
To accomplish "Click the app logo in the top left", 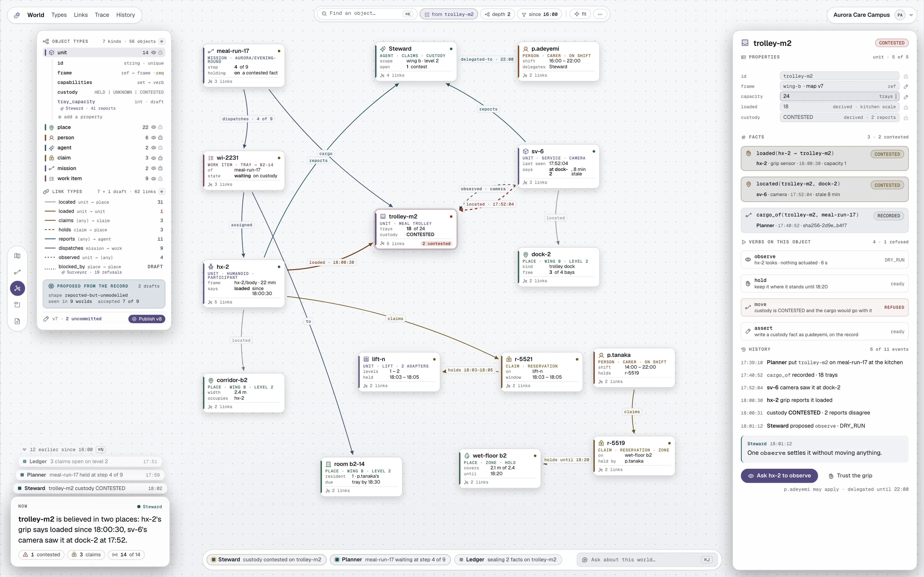I will pyautogui.click(x=17, y=15).
